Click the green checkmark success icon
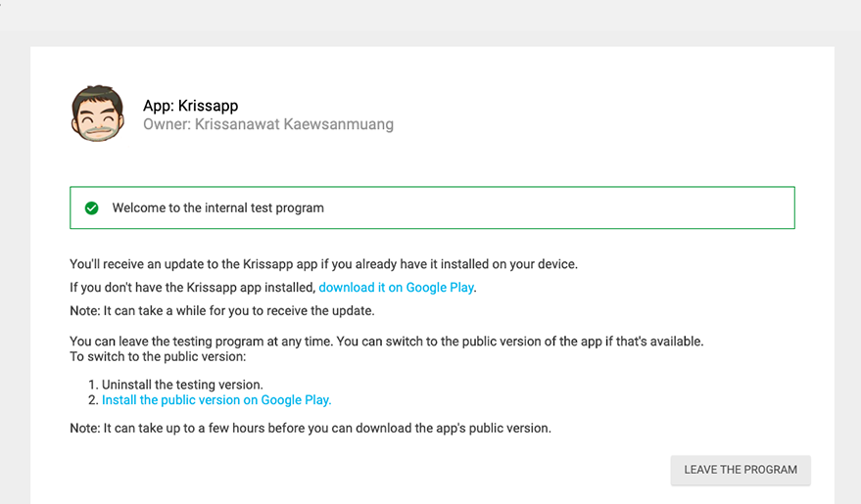861x504 pixels. click(x=92, y=207)
